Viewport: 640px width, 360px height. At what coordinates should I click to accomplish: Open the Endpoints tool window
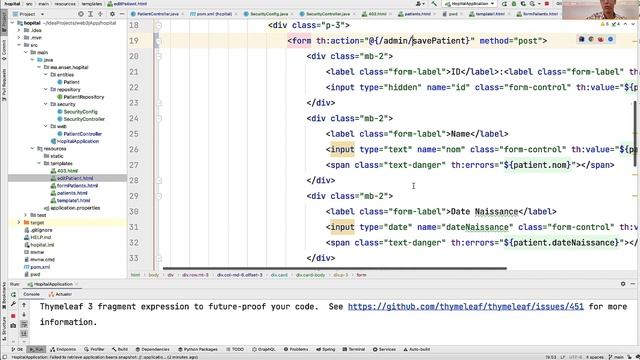point(63,349)
